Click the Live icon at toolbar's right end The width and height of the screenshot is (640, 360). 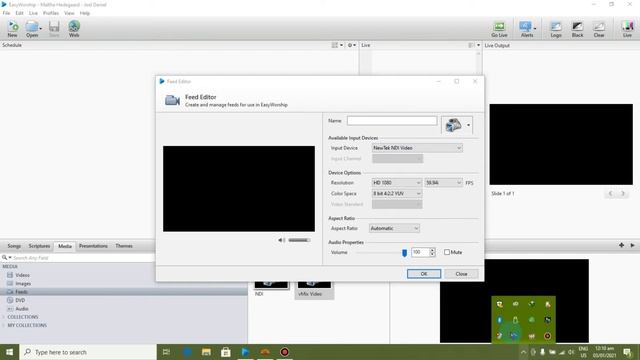coord(627,29)
